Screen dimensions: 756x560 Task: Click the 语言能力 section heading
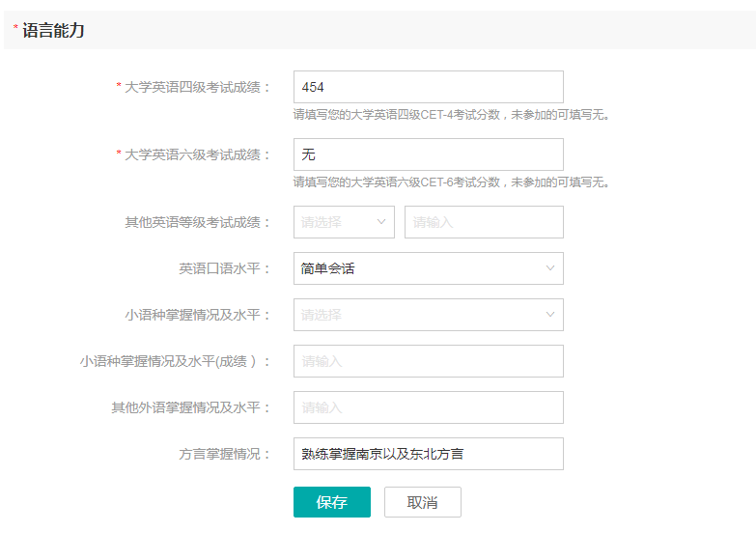point(53,31)
